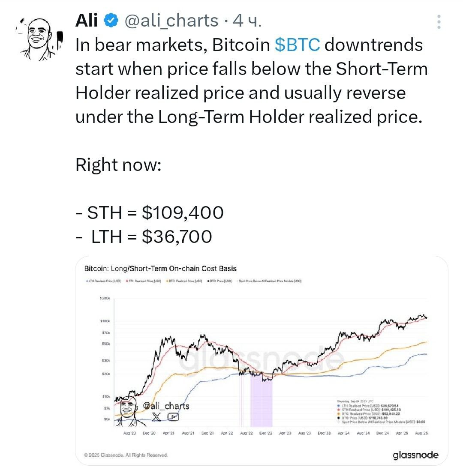Click the $BTC cashtag link

tap(297, 45)
